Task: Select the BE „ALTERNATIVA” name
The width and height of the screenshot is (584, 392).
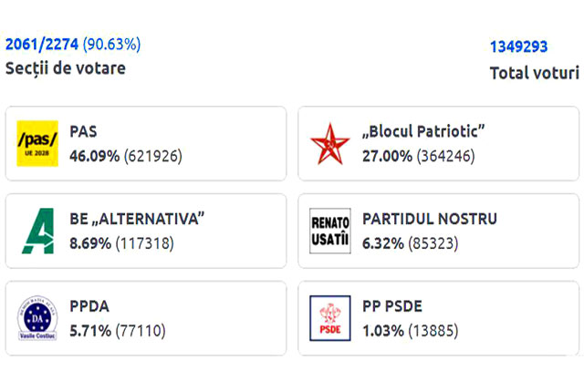Action: point(137,219)
